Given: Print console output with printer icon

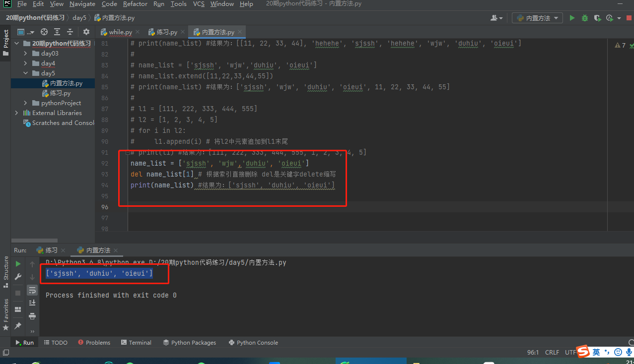Looking at the screenshot, I should click(x=32, y=316).
